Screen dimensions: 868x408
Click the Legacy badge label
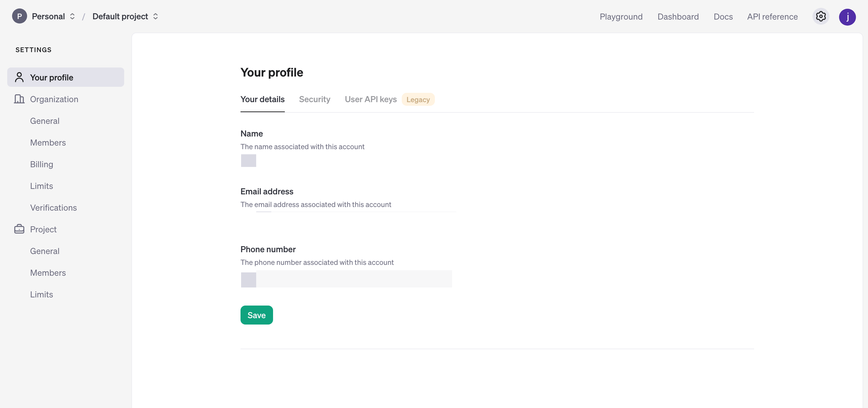pyautogui.click(x=418, y=100)
